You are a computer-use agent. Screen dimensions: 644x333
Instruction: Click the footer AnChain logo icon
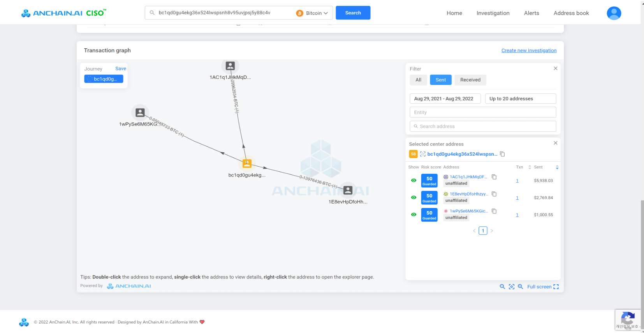[x=24, y=322]
